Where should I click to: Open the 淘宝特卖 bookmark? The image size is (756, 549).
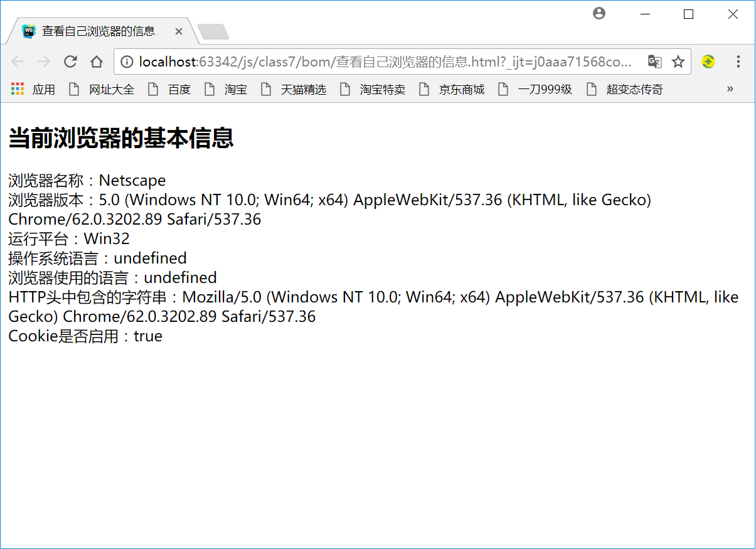pos(373,89)
